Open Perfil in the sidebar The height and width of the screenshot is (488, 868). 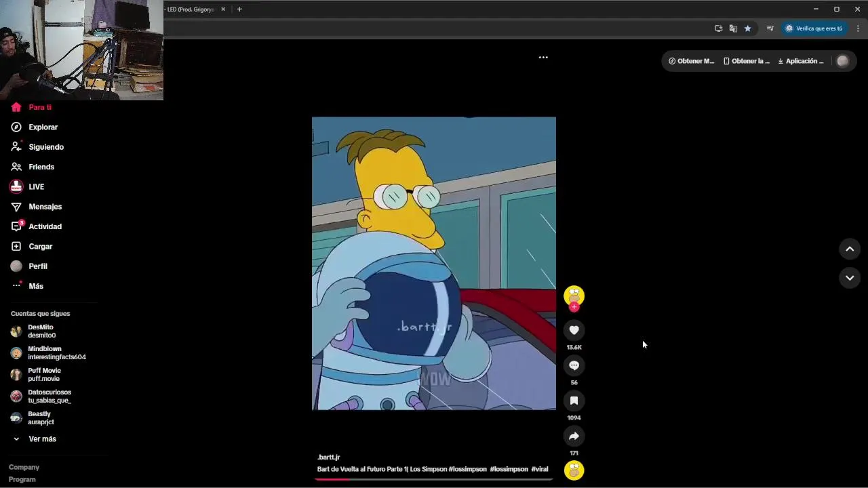(x=37, y=266)
